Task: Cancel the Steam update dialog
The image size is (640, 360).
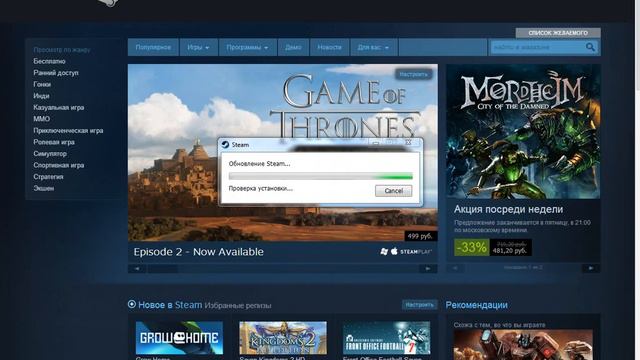Action: point(393,191)
